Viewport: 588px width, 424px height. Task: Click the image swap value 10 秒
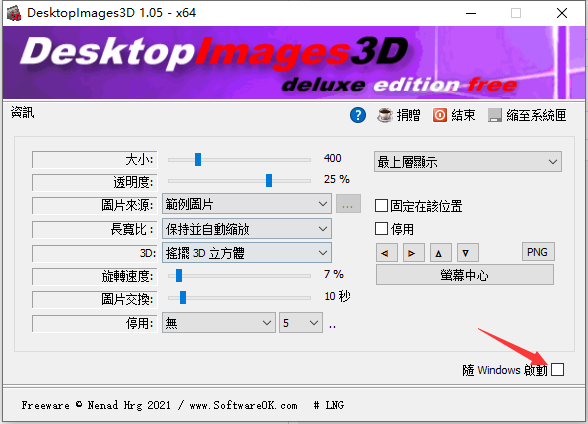[337, 296]
